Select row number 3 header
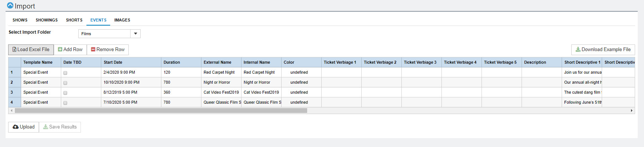644x147 pixels. [15, 92]
